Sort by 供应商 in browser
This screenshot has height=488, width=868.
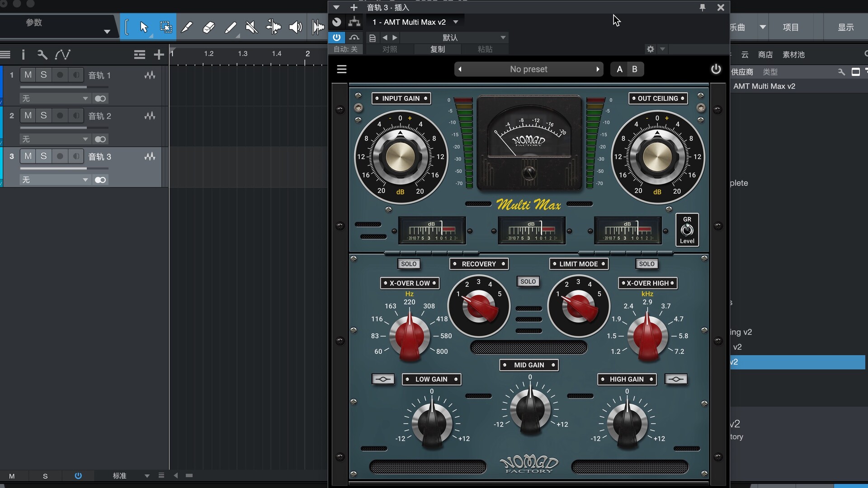pos(742,72)
